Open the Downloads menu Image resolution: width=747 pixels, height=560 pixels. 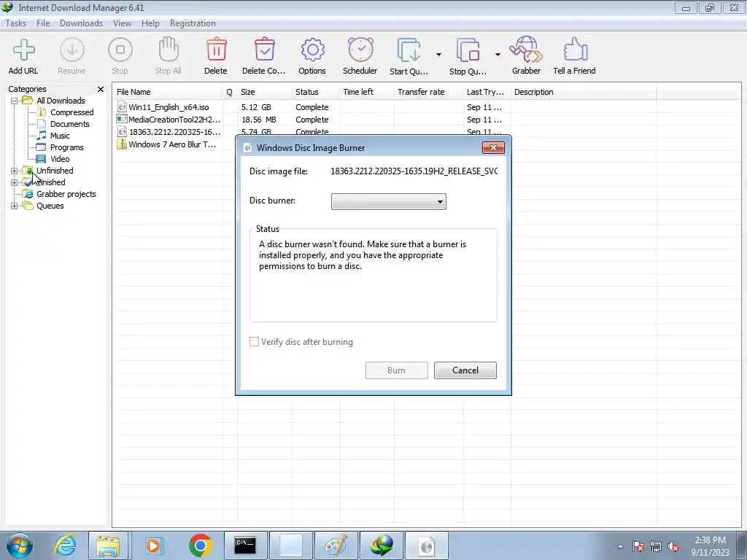[x=82, y=23]
